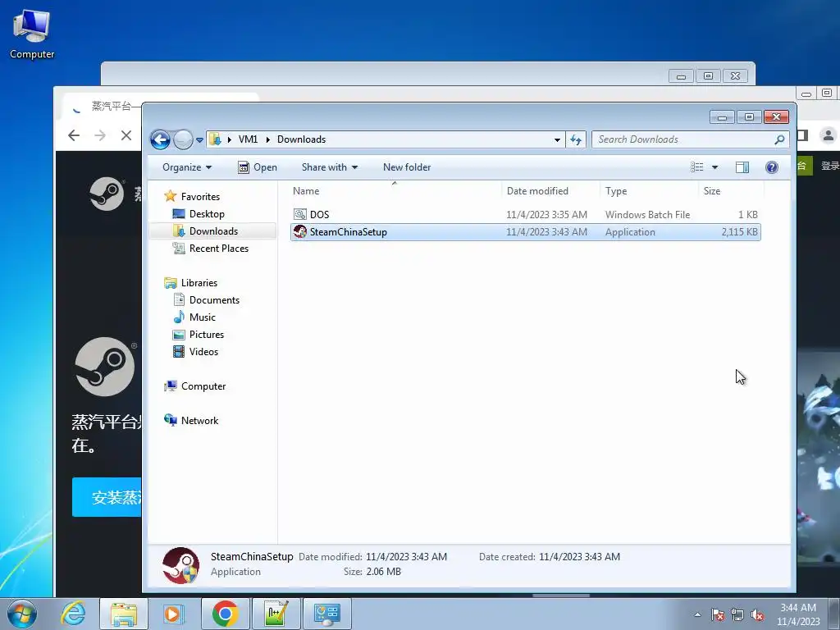Screen dimensions: 840x630
Task: Sort by Name column header
Action: click(x=306, y=190)
